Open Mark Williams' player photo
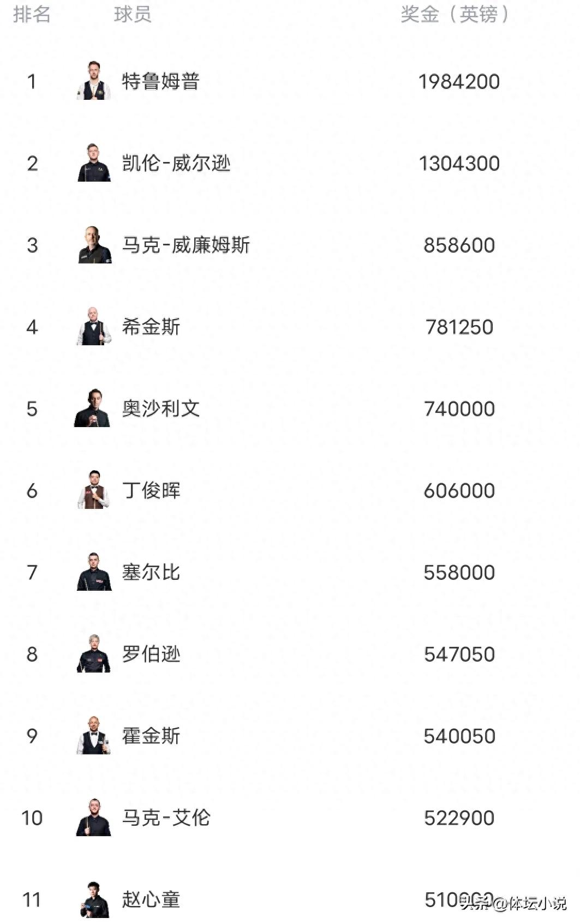 pyautogui.click(x=94, y=245)
